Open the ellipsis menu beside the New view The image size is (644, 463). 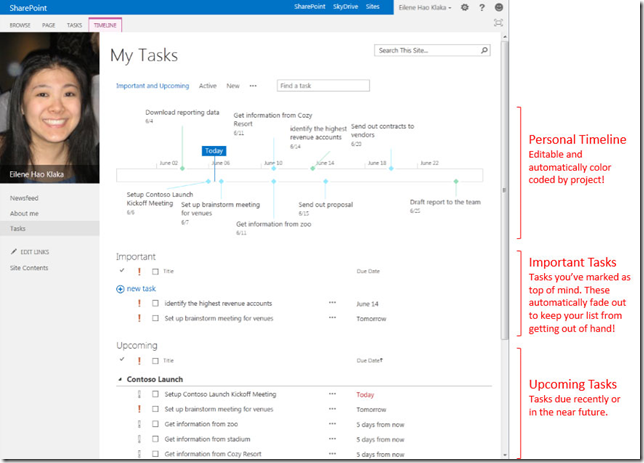[253, 86]
